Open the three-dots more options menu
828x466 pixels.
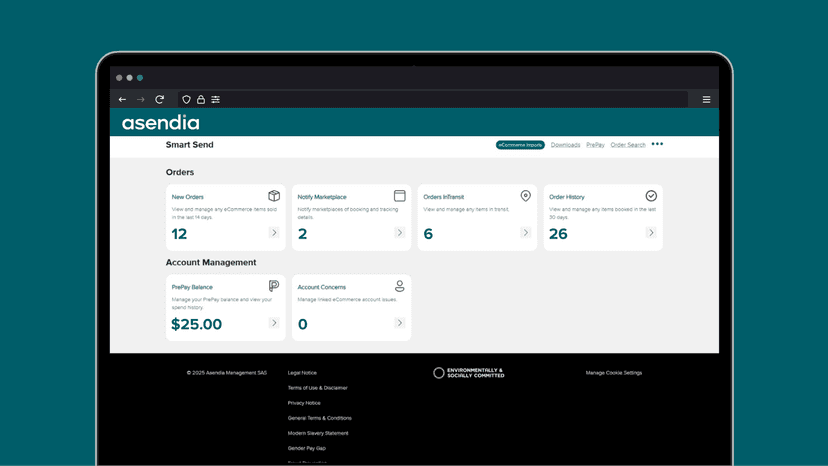click(657, 144)
